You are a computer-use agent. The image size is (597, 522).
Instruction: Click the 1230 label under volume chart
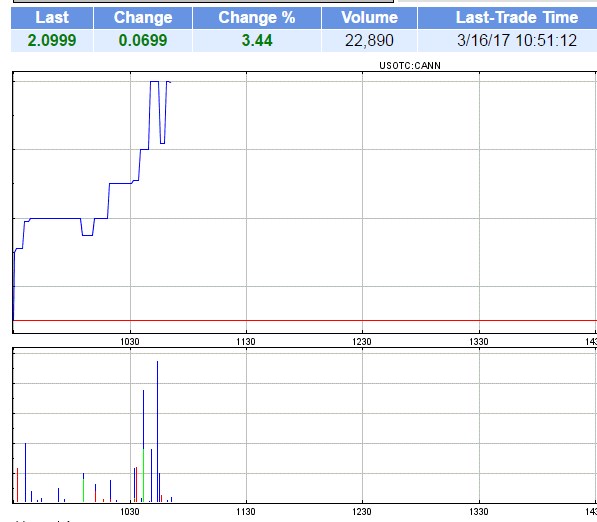(x=362, y=511)
